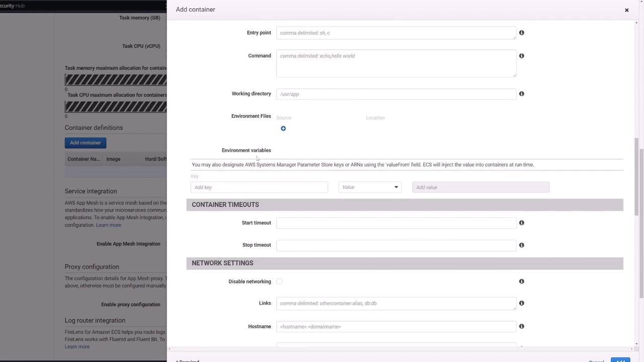Click the info icon beside Entry point
644x362 pixels.
521,33
